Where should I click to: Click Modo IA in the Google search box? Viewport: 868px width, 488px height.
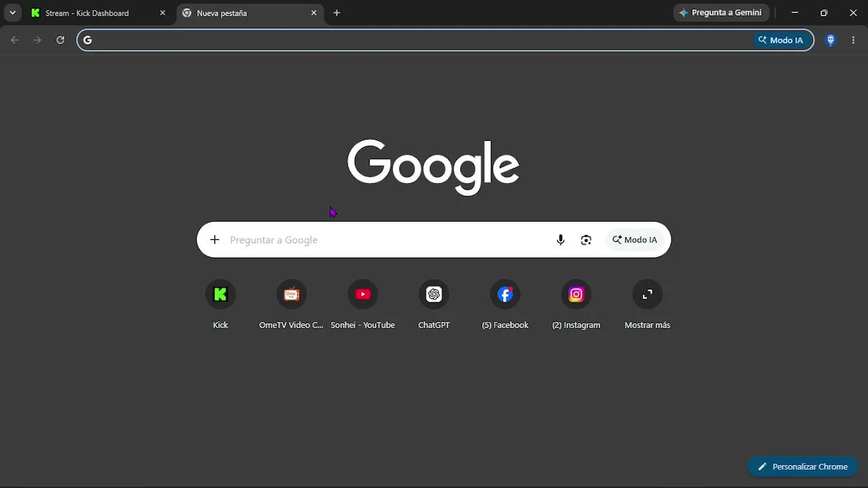pyautogui.click(x=635, y=240)
